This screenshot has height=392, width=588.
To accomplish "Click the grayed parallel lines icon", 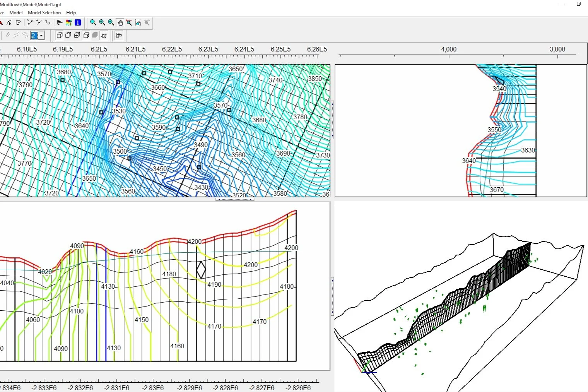I will click(17, 35).
